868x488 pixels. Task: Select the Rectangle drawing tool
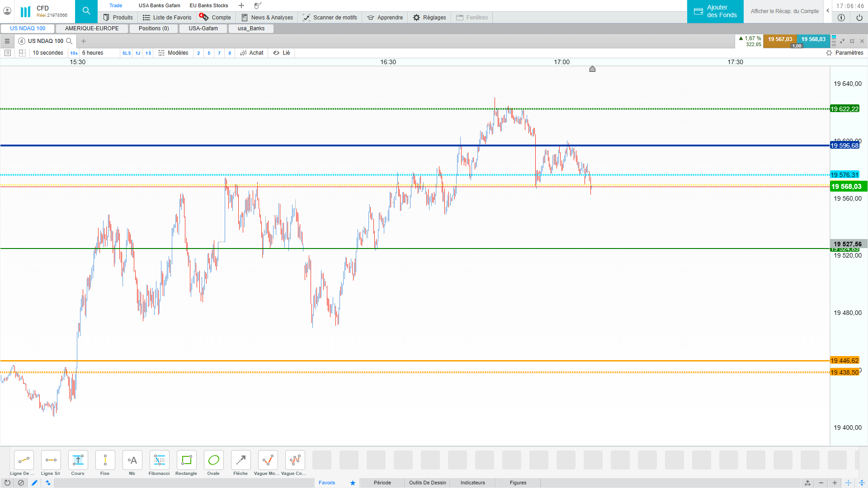coord(186,460)
